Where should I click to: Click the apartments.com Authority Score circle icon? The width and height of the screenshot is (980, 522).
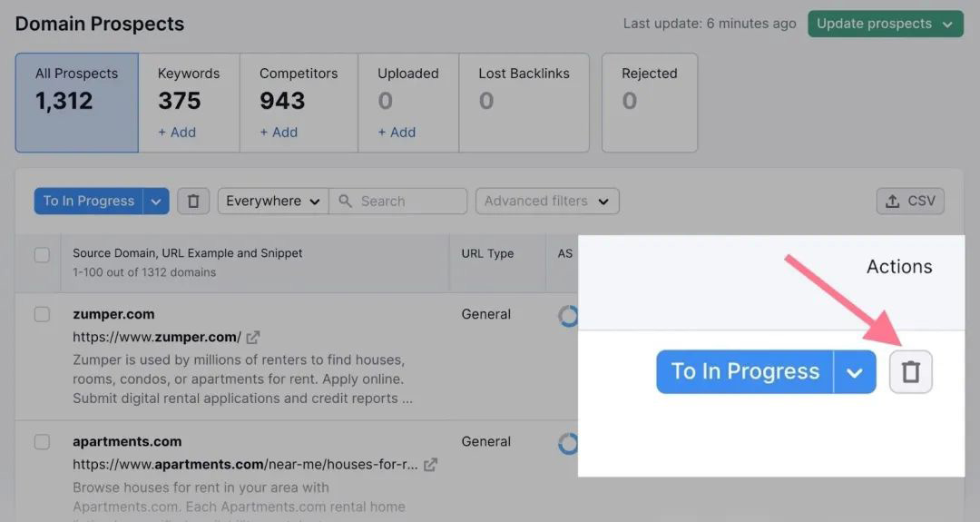coord(568,443)
